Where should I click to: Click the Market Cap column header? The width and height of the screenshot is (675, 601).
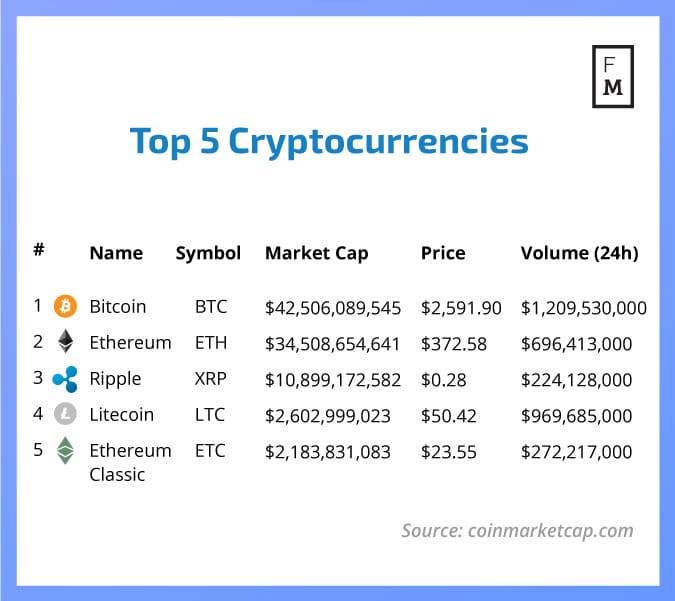316,253
